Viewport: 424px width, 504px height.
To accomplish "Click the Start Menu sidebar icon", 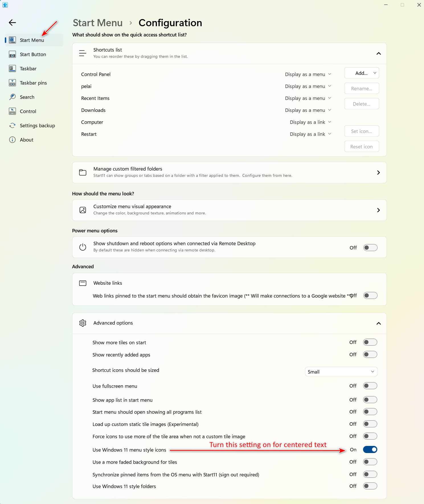I will point(12,40).
